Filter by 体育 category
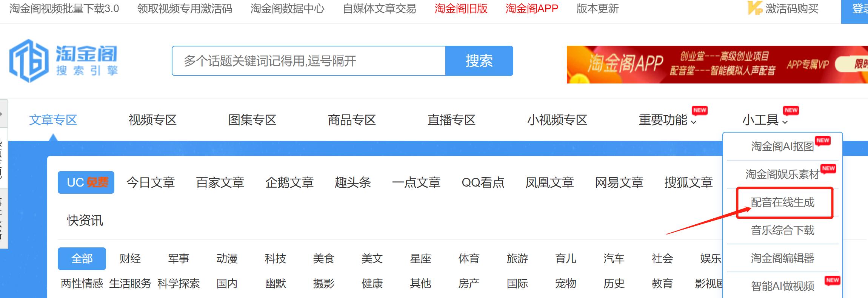The image size is (868, 298). tap(469, 259)
